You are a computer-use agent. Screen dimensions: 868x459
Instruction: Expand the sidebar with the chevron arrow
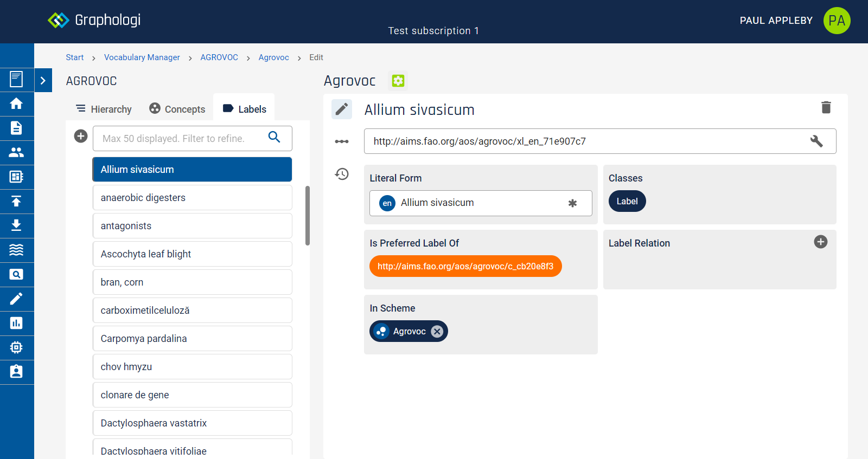tap(43, 80)
